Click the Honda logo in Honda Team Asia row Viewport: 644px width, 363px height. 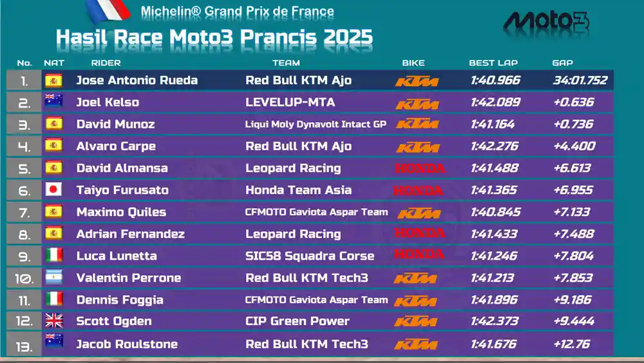[x=418, y=190]
